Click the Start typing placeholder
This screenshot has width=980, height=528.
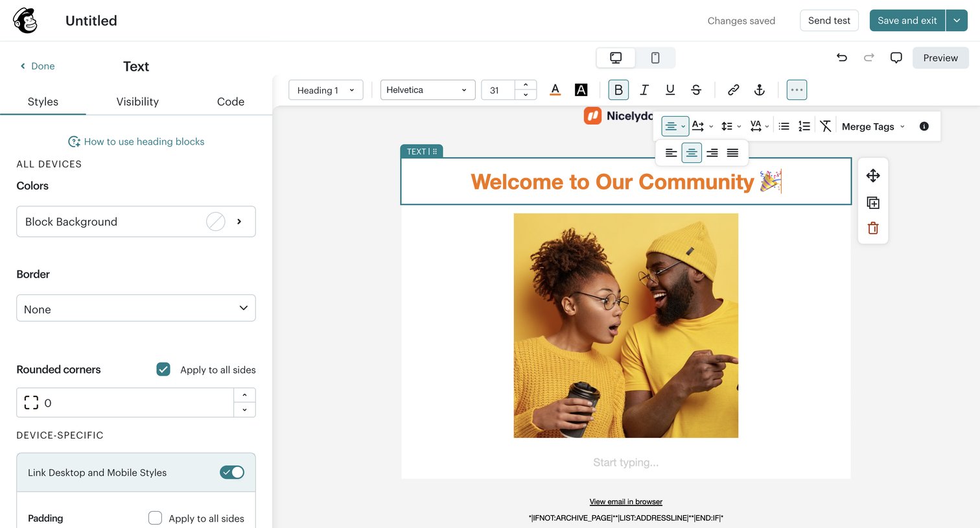point(626,462)
